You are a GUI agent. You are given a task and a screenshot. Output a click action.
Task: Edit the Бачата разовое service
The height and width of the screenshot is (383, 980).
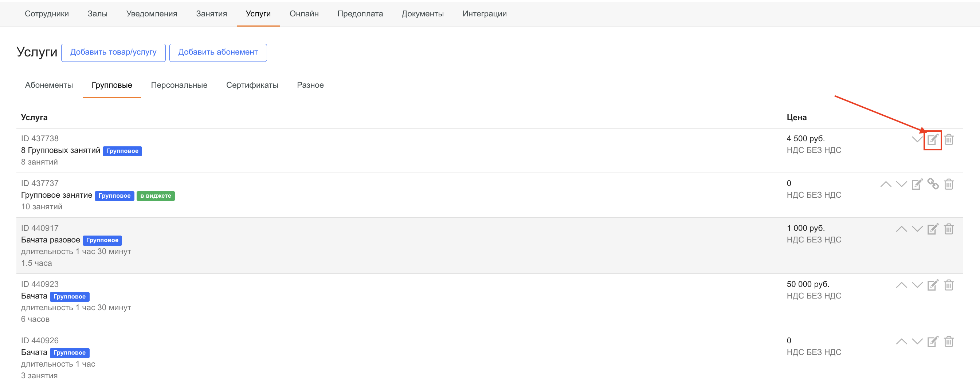932,229
